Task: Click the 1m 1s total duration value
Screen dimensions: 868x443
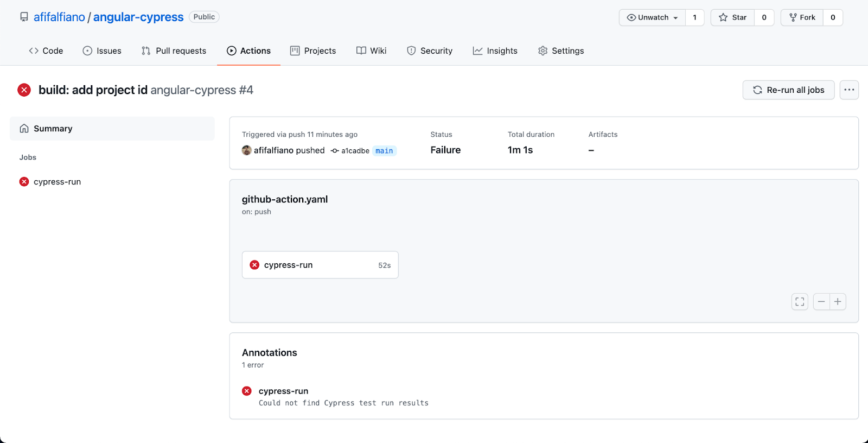Action: [520, 150]
